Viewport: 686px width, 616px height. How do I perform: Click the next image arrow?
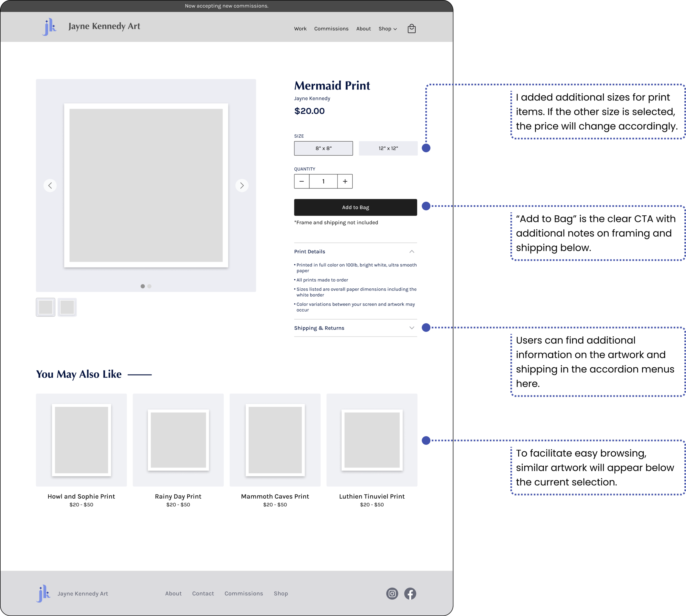[x=242, y=185]
